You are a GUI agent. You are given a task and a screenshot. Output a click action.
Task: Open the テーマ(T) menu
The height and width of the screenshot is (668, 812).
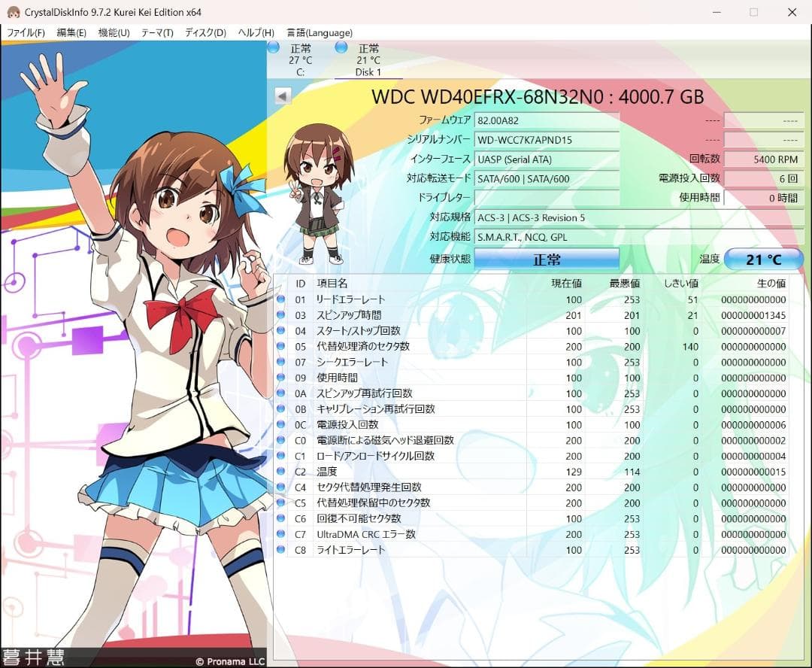click(157, 32)
